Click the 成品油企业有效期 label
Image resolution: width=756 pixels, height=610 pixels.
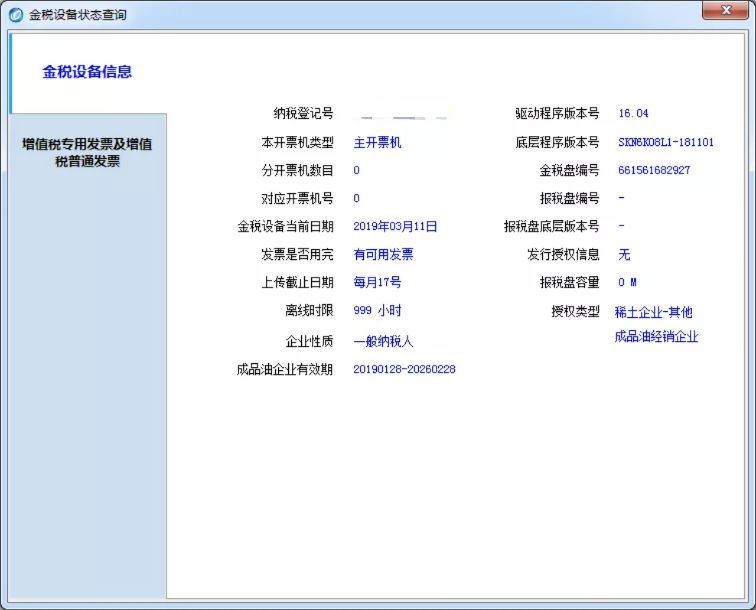tap(284, 370)
